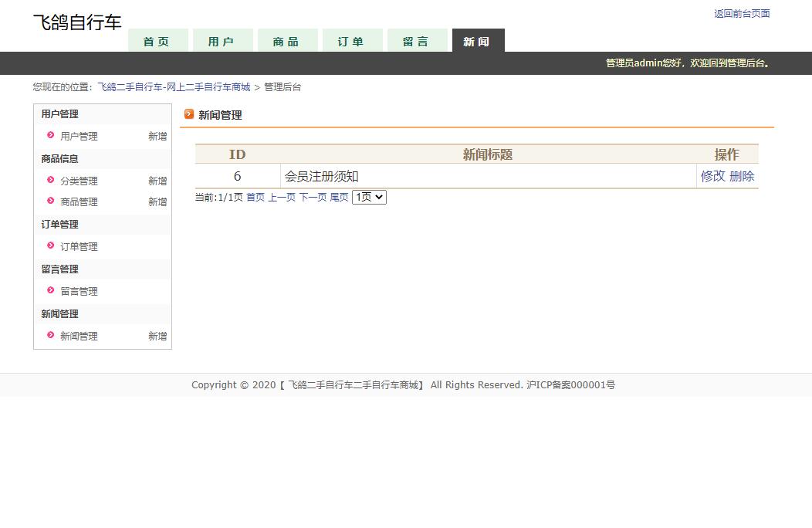
Task: Switch to the 用户 tab
Action: [x=222, y=41]
